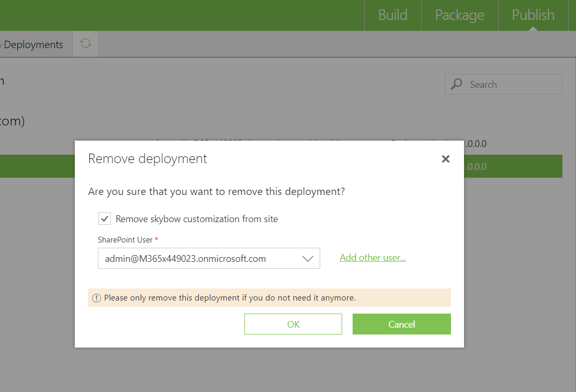
Task: Click the warning info icon in notice
Action: pos(96,298)
